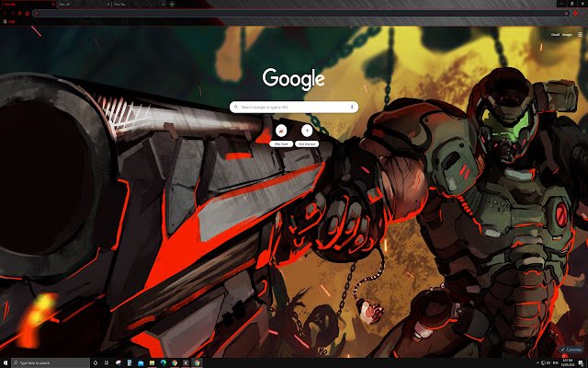
Task: Open the first Chrome taskbar icon
Action: [x=175, y=362]
